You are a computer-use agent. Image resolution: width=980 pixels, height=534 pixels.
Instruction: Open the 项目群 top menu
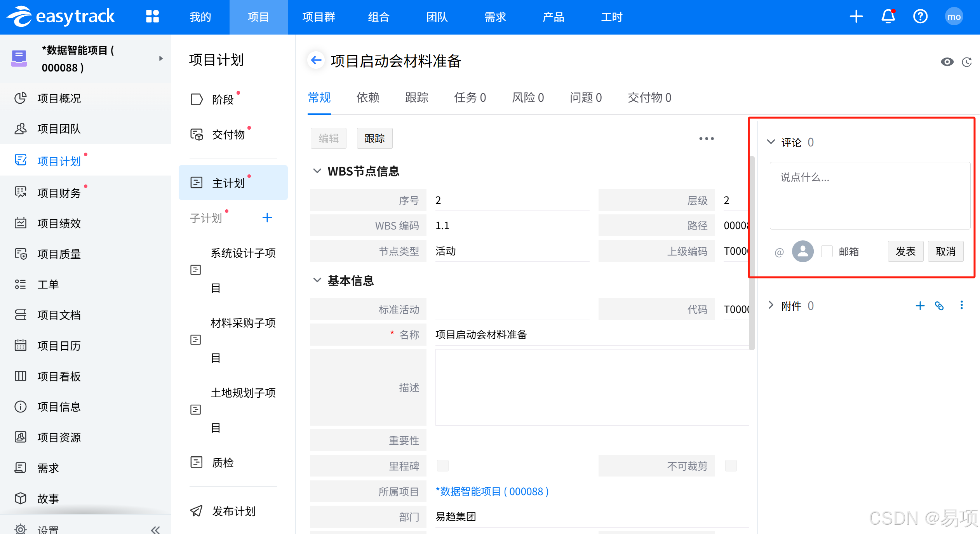pyautogui.click(x=319, y=17)
